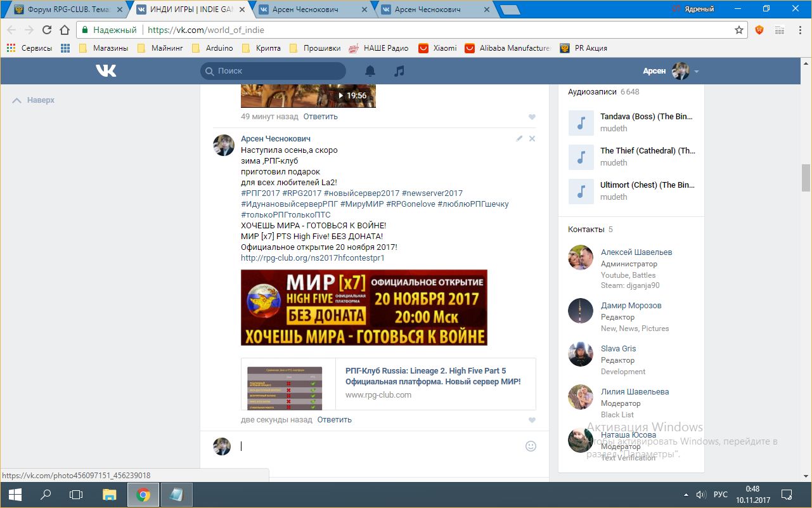Switch to ИНДИ ИГРЫ tab
Screen dimensions: 812x508
pos(190,10)
